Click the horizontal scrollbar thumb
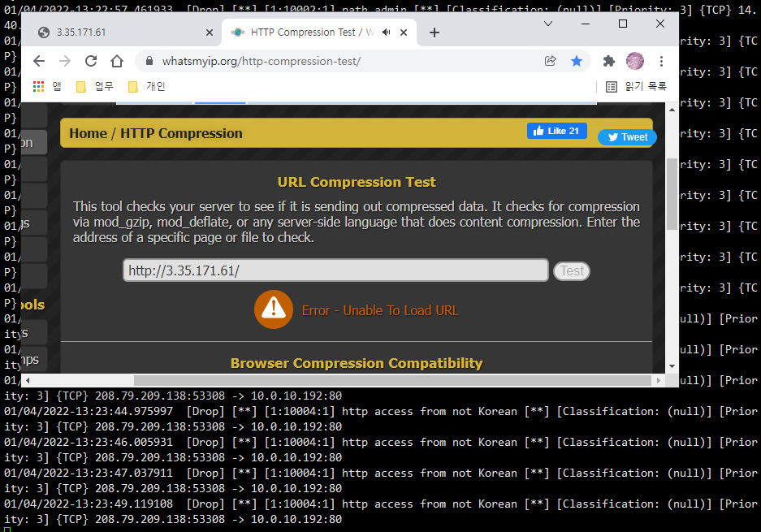761x532 pixels. tap(392, 380)
